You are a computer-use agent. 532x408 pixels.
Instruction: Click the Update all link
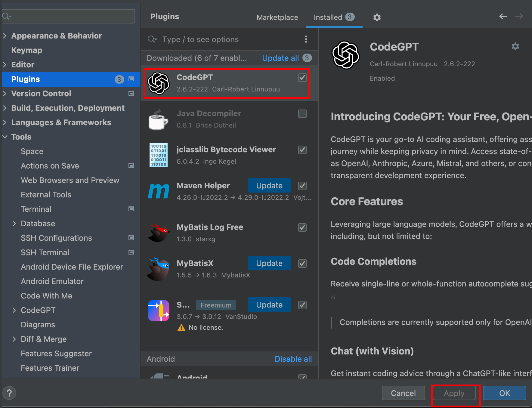pyautogui.click(x=280, y=58)
